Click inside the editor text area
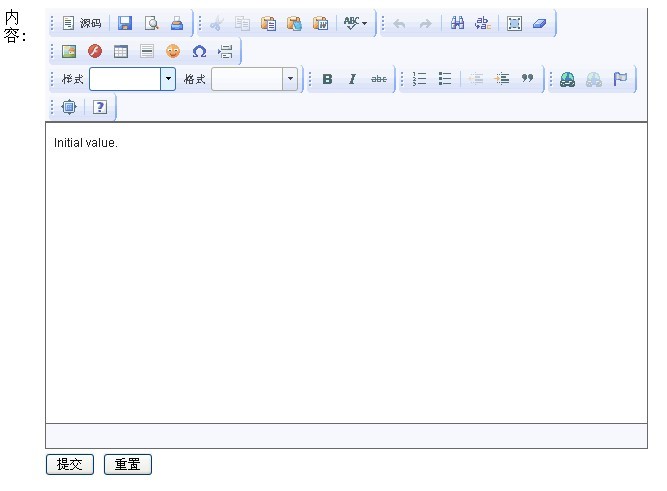This screenshot has height=491, width=667. [x=346, y=272]
